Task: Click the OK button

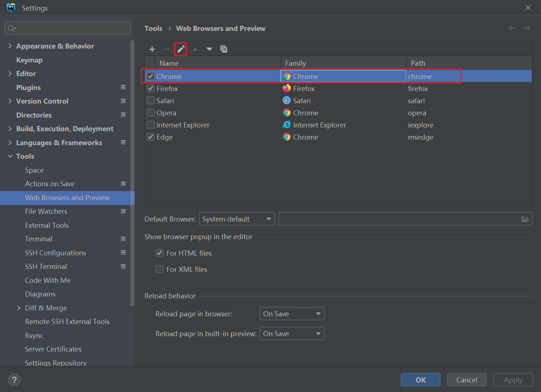Action: (420, 380)
